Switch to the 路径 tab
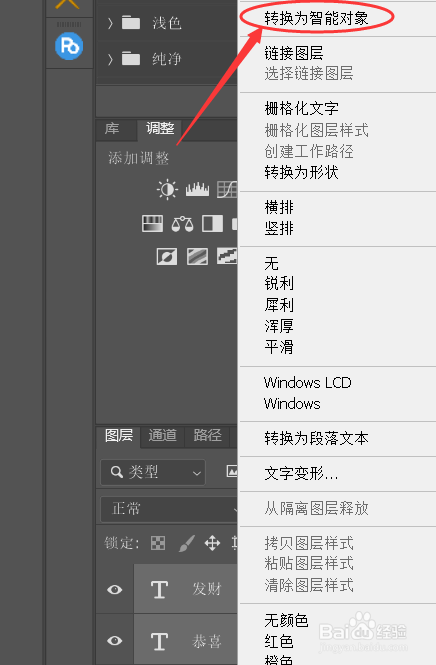Viewport: 436px width, 665px height. pyautogui.click(x=207, y=436)
